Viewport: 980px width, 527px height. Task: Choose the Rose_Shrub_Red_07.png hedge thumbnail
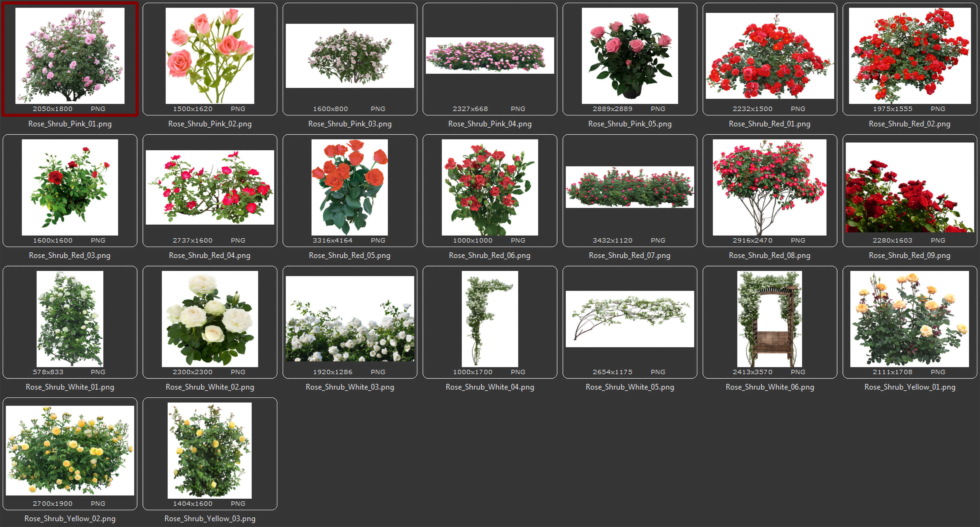click(630, 187)
